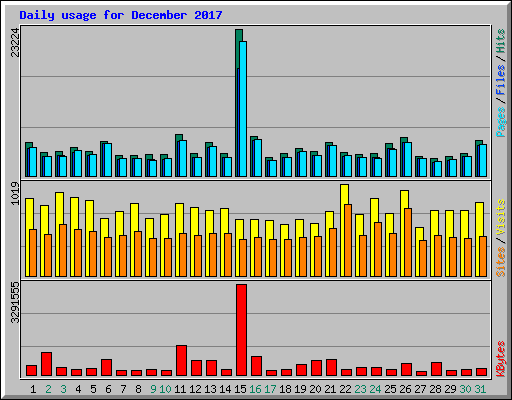Click day 25 on the x-axis
The width and height of the screenshot is (512, 400).
point(390,389)
